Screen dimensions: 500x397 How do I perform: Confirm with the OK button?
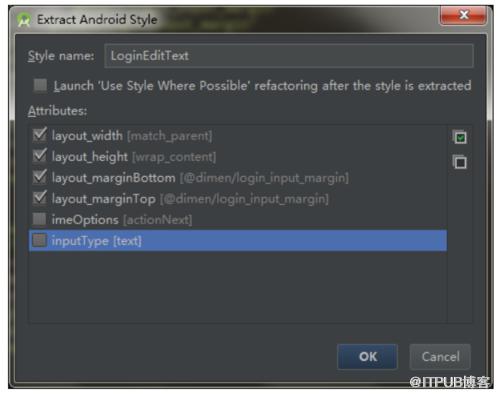pos(367,357)
